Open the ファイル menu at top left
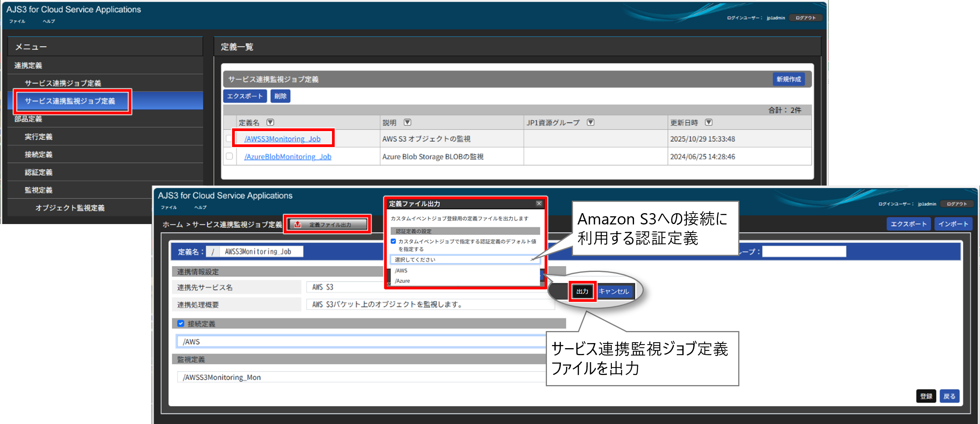This screenshot has height=424, width=980. click(17, 21)
